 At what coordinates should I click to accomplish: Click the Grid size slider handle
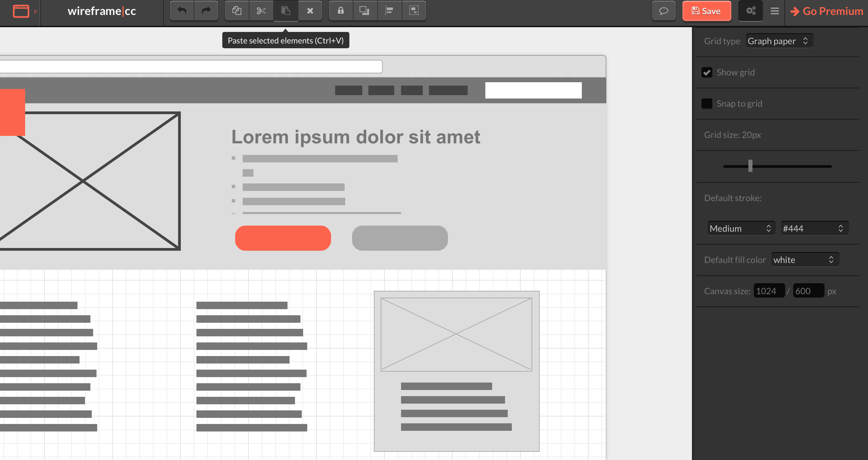(x=750, y=166)
